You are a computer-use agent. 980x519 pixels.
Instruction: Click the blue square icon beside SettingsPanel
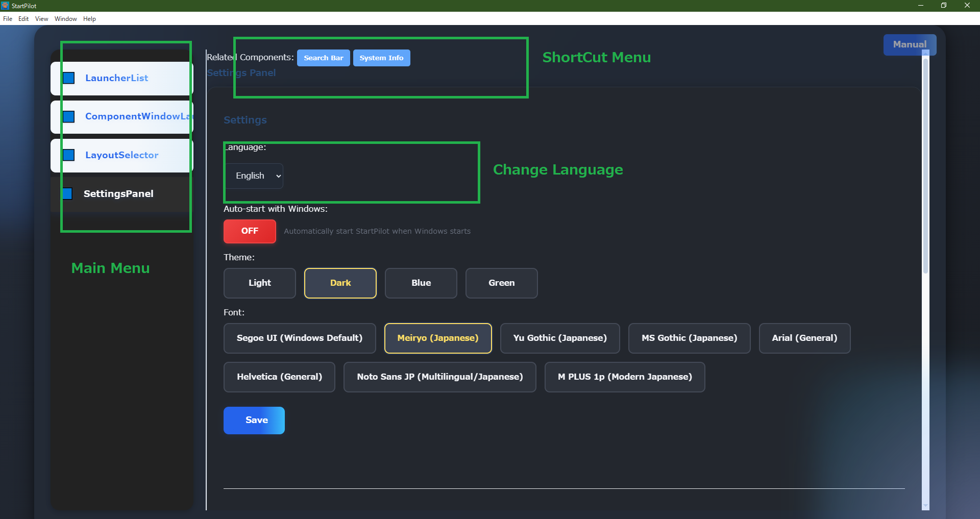point(67,194)
